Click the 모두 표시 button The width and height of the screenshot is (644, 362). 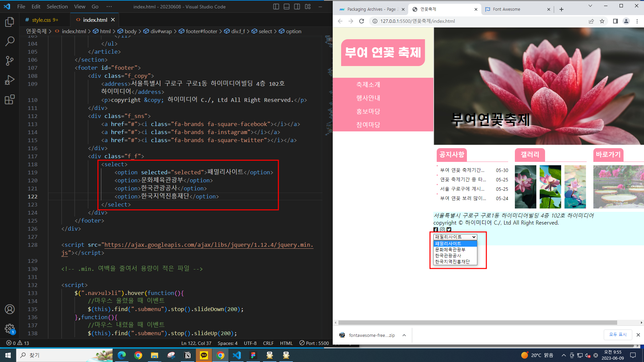point(618,335)
